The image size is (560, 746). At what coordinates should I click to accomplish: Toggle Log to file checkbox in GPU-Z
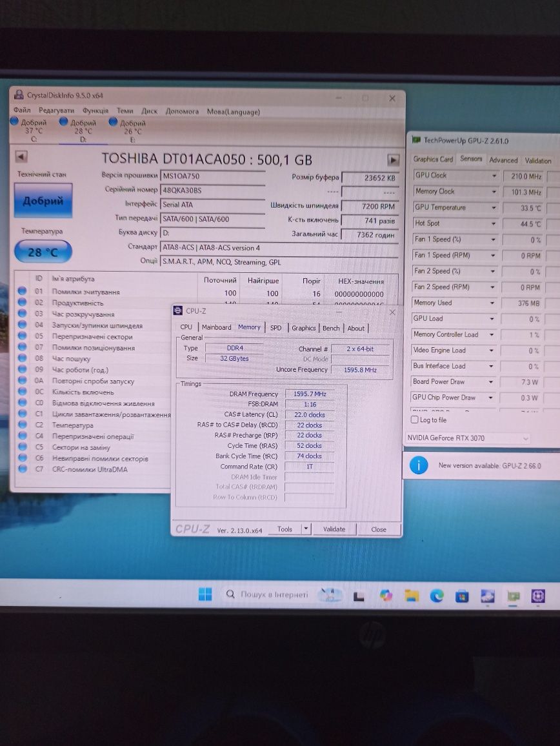tap(414, 419)
